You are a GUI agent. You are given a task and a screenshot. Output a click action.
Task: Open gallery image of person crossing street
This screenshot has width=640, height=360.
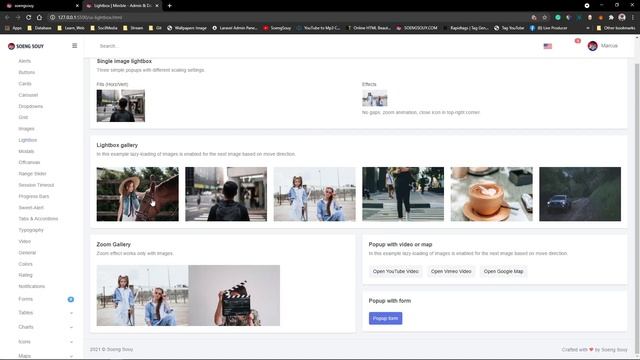pyautogui.click(x=403, y=194)
